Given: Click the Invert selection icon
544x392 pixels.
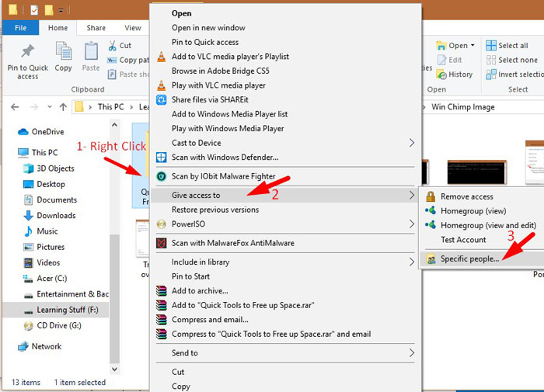Looking at the screenshot, I should [x=491, y=75].
